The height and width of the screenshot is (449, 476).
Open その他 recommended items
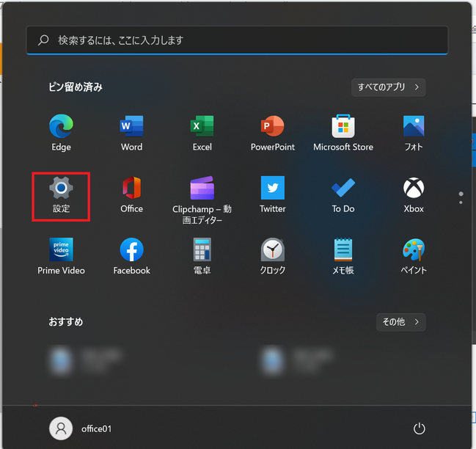(400, 322)
